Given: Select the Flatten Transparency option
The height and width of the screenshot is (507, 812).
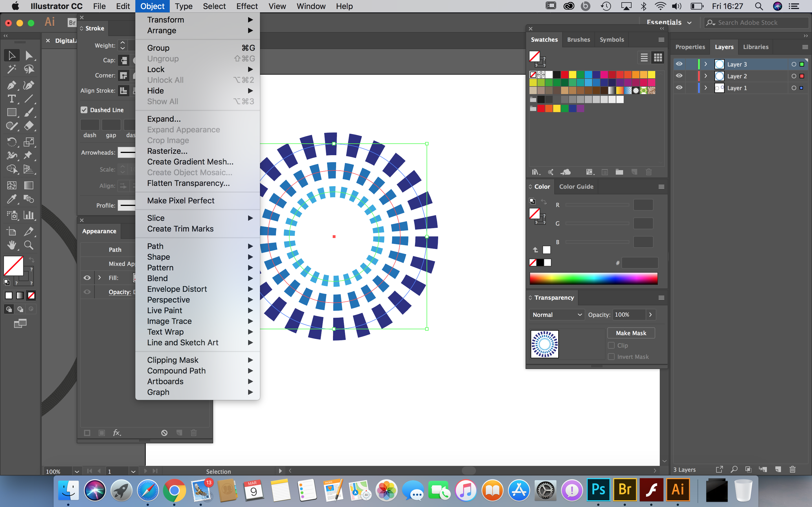Looking at the screenshot, I should 188,183.
